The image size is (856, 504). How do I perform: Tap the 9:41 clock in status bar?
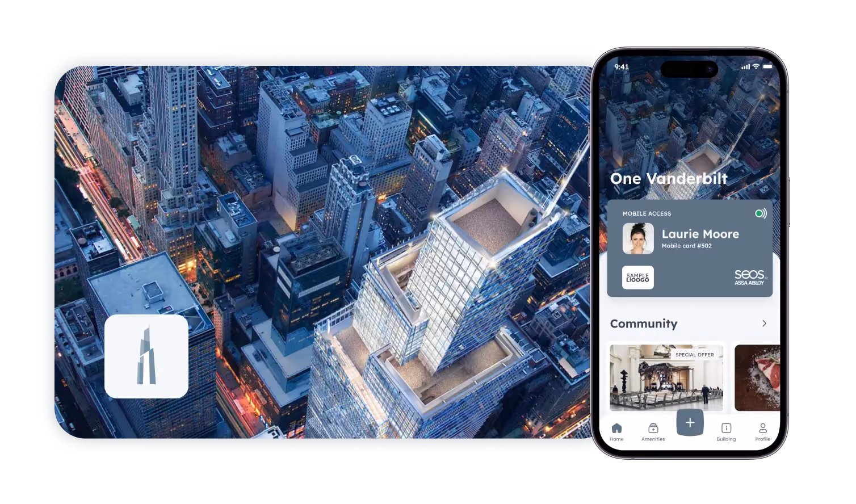point(622,67)
